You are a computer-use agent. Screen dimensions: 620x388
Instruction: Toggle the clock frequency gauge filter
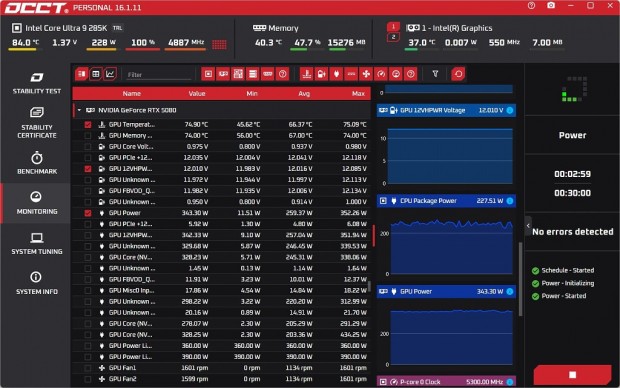tap(381, 74)
